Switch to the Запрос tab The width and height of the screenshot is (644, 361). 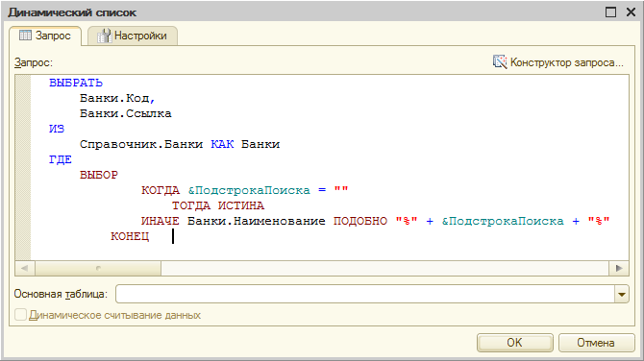pos(45,36)
